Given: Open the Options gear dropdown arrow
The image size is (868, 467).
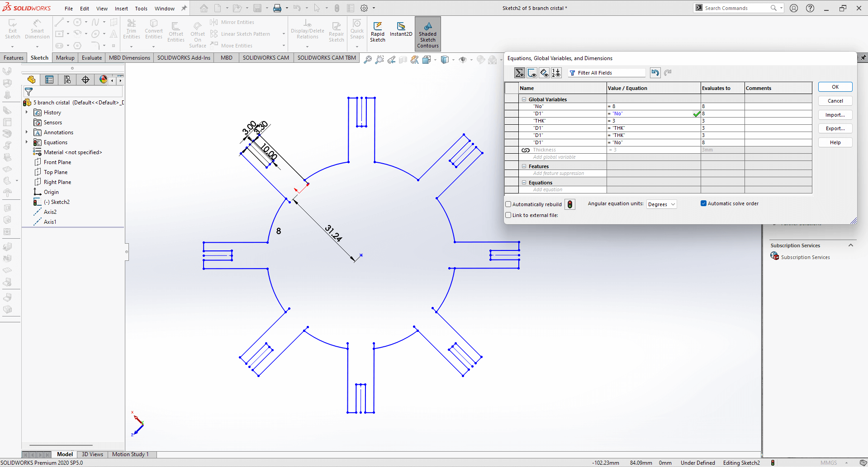Looking at the screenshot, I should 374,8.
